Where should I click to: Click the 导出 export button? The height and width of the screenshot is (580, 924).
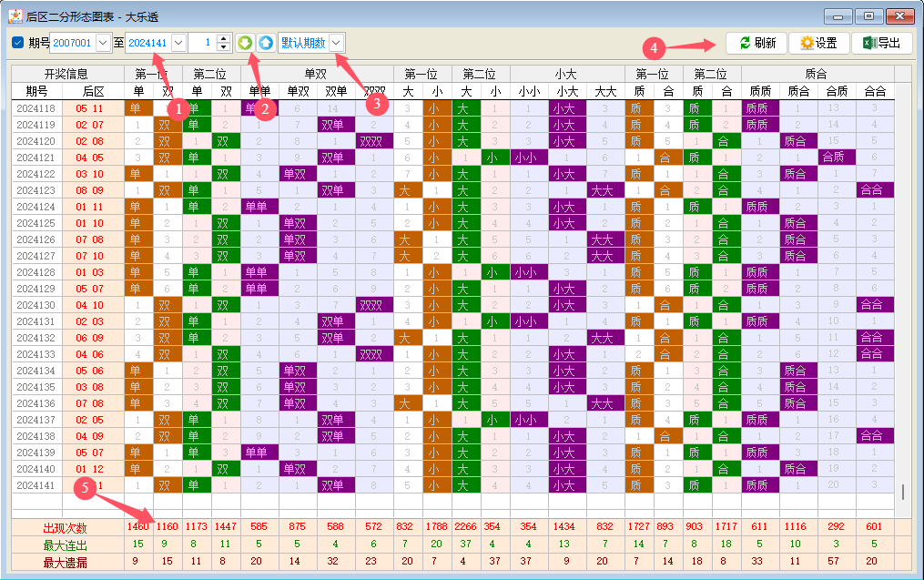point(881,43)
